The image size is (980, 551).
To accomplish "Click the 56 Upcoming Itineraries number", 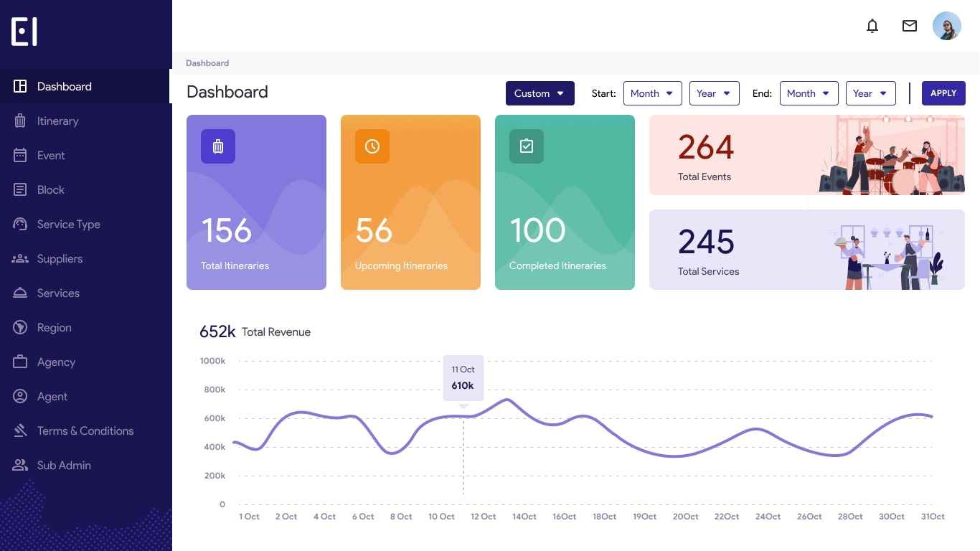I will pyautogui.click(x=374, y=230).
